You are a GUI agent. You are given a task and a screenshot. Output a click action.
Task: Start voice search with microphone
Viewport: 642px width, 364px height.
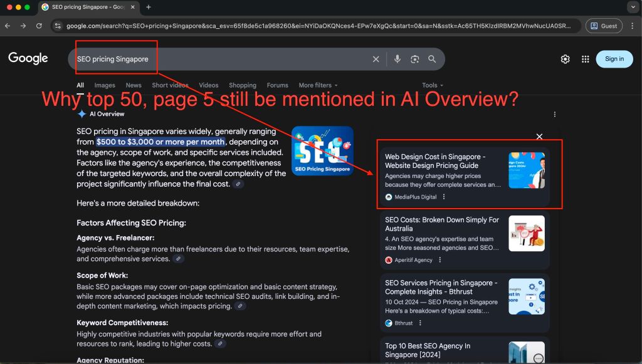[397, 59]
